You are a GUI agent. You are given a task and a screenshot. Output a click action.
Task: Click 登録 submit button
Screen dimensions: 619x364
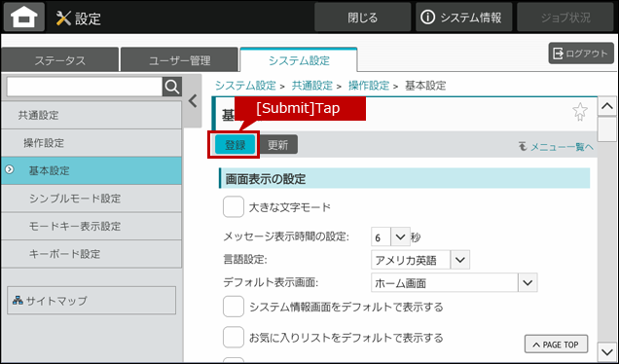coord(236,144)
